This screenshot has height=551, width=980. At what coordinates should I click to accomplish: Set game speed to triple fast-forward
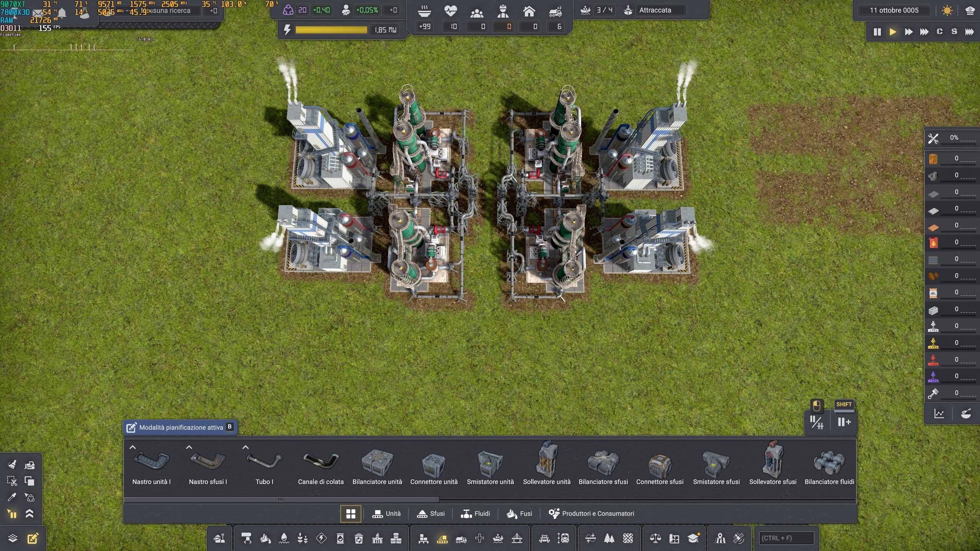point(924,32)
